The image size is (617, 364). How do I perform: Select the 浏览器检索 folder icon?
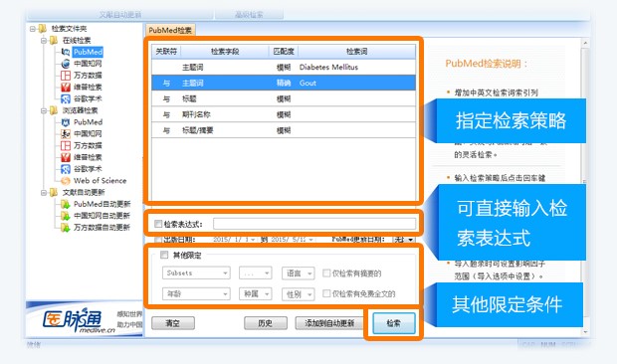54,110
